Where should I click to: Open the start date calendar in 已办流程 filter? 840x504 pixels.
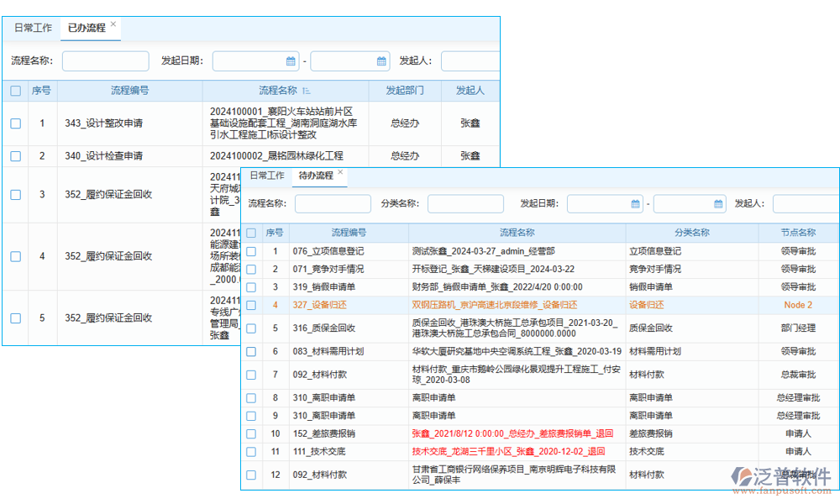pos(291,60)
